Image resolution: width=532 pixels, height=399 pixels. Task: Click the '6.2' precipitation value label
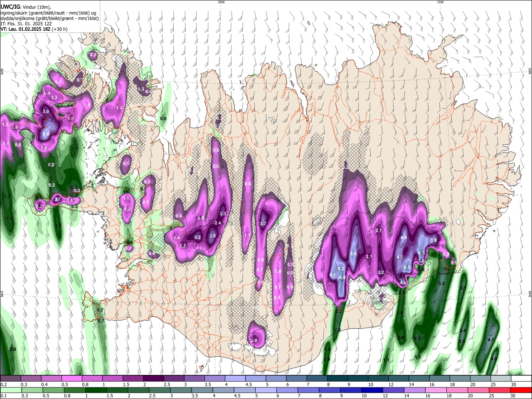pyautogui.click(x=341, y=269)
